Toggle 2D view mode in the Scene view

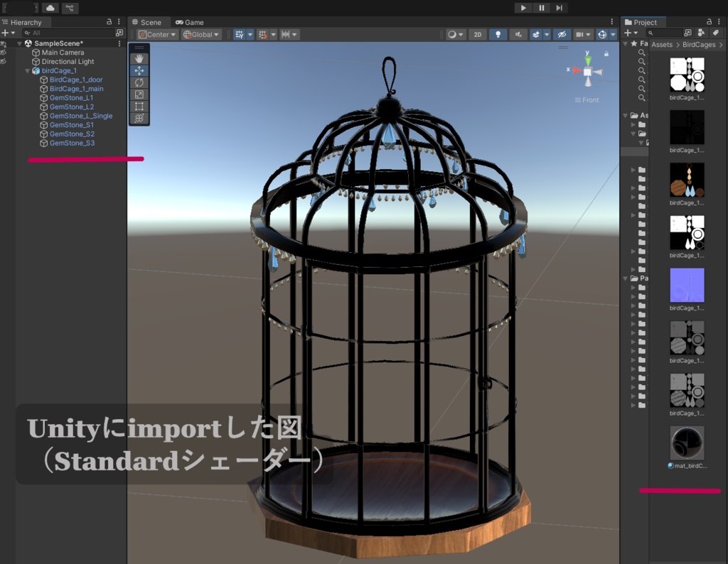[x=478, y=34]
